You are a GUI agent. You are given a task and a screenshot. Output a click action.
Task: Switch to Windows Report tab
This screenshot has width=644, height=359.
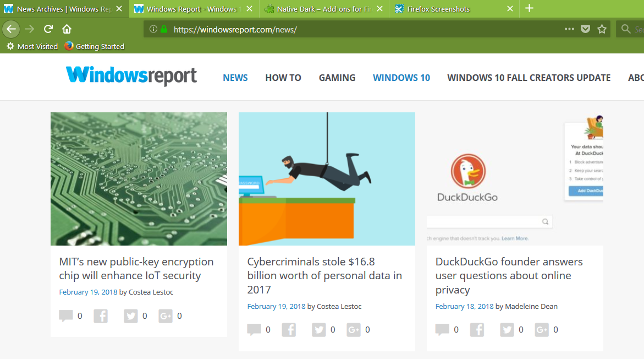[194, 9]
